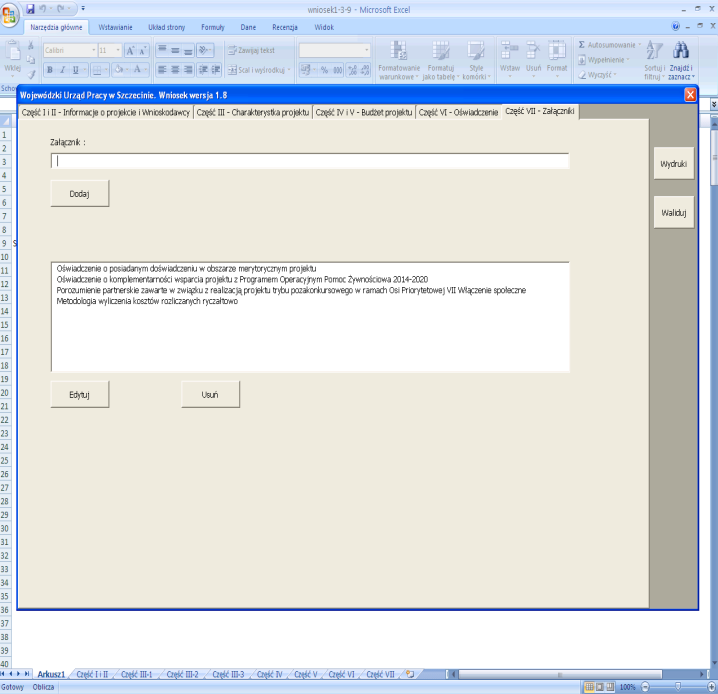
Task: Open Excel help question mark icon
Action: (675, 26)
